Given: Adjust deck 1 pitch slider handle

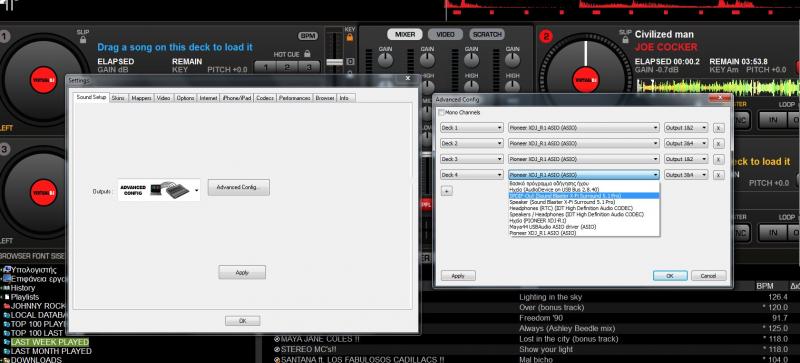Looking at the screenshot, I should (334, 62).
